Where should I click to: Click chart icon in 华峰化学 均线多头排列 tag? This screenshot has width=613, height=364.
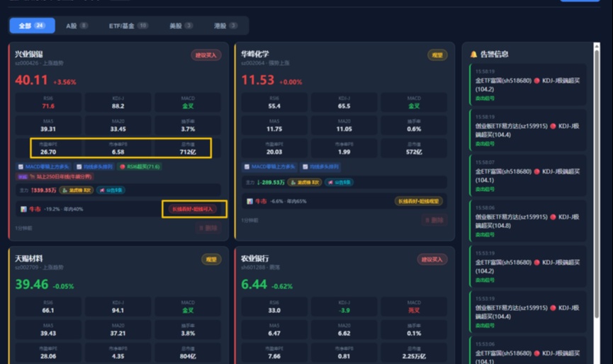(x=305, y=166)
